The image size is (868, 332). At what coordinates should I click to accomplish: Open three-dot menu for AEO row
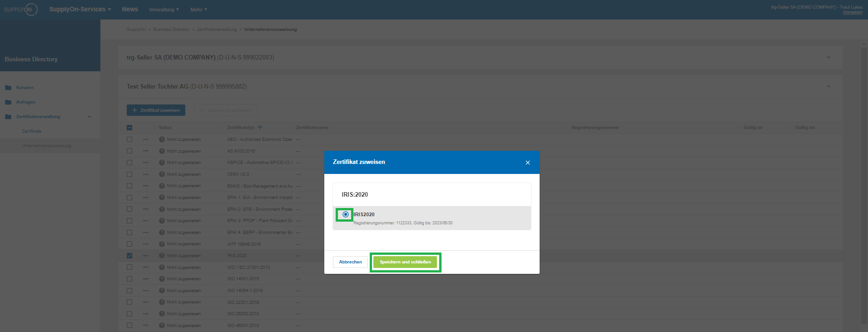(145, 139)
